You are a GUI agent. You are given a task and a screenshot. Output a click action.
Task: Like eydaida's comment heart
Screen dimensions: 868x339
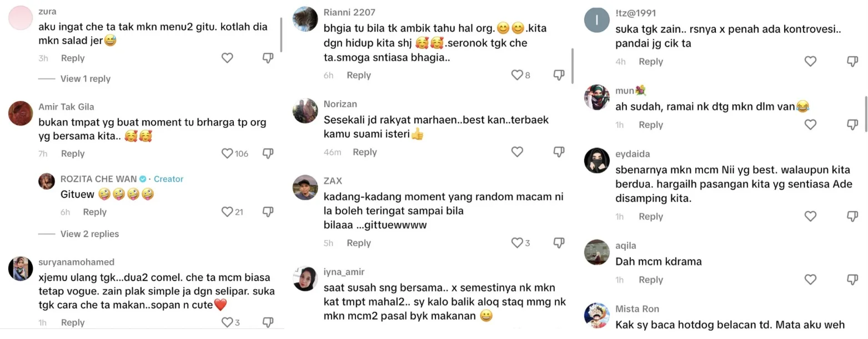pyautogui.click(x=810, y=217)
